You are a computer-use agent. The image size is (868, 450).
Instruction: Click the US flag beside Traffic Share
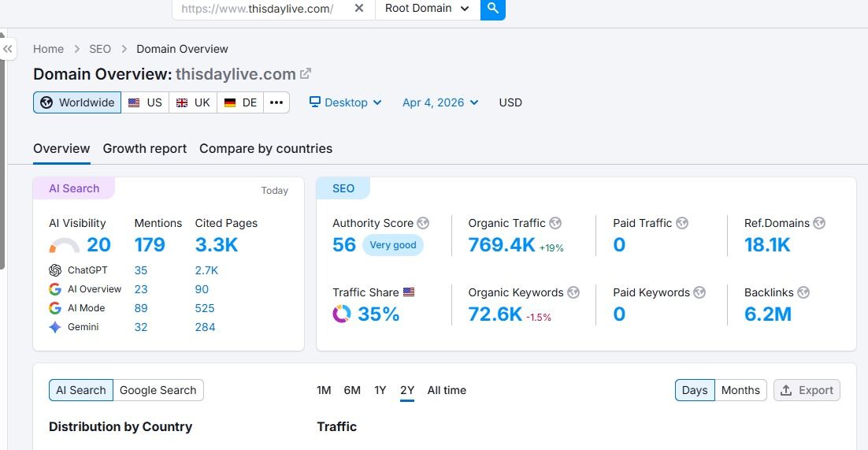[409, 292]
